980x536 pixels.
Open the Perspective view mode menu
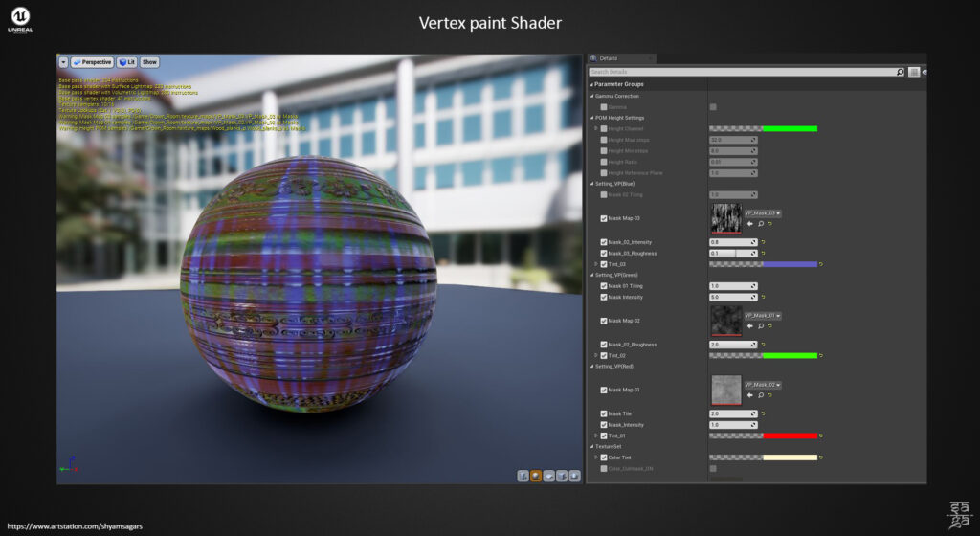pos(92,62)
